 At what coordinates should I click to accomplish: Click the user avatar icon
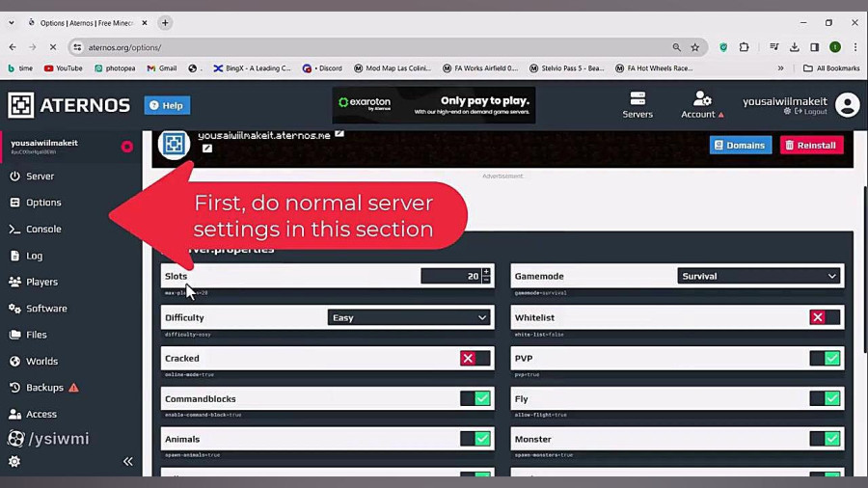847,104
